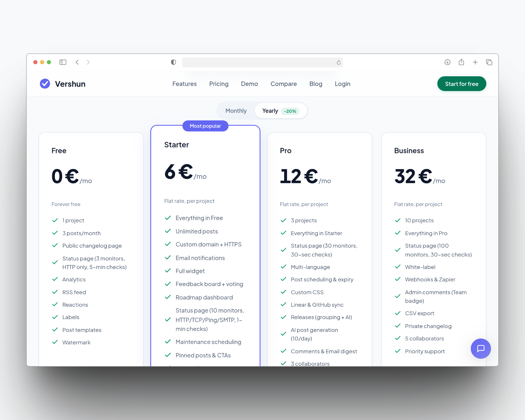The width and height of the screenshot is (525, 420).
Task: Show tab overview icon
Action: [489, 62]
